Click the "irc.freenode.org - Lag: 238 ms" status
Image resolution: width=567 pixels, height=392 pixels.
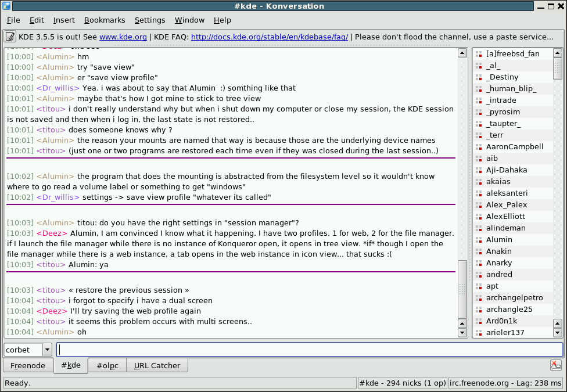[x=505, y=383]
